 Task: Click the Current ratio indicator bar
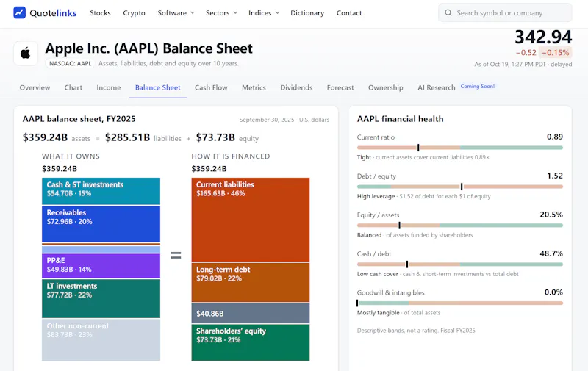(460, 148)
